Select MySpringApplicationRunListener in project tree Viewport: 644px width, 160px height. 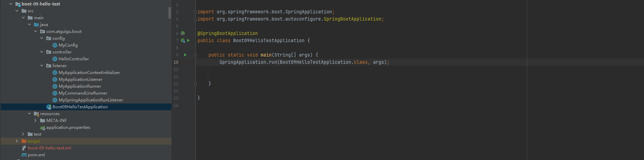[88, 100]
